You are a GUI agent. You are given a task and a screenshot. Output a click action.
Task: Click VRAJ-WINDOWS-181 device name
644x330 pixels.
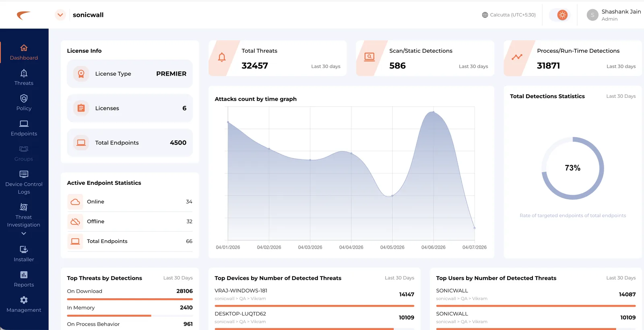[x=241, y=291]
